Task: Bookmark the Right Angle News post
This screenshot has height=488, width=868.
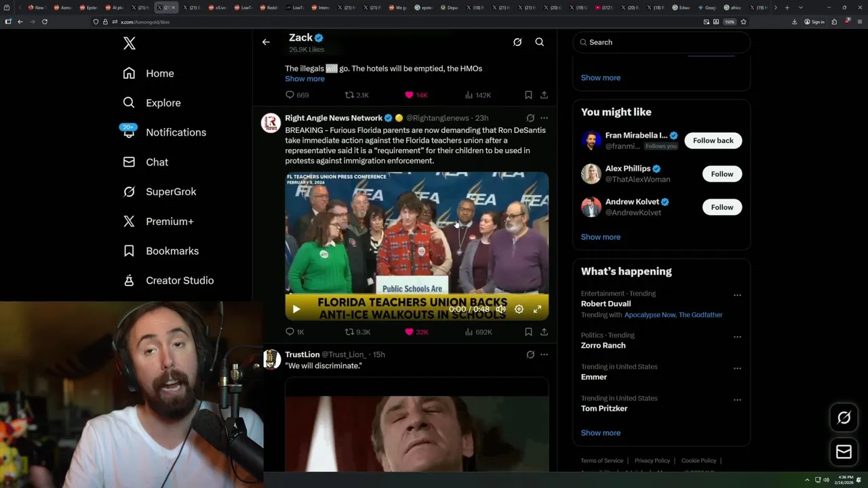Action: [x=528, y=332]
